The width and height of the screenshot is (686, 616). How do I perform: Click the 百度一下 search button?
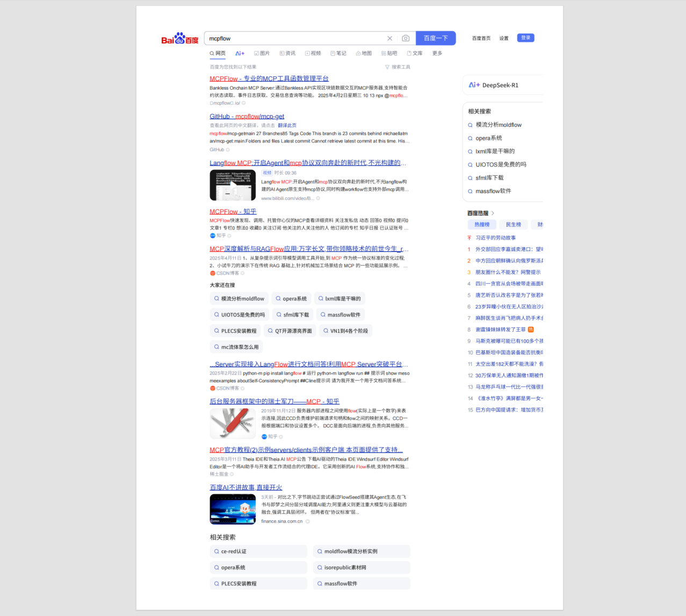[436, 38]
